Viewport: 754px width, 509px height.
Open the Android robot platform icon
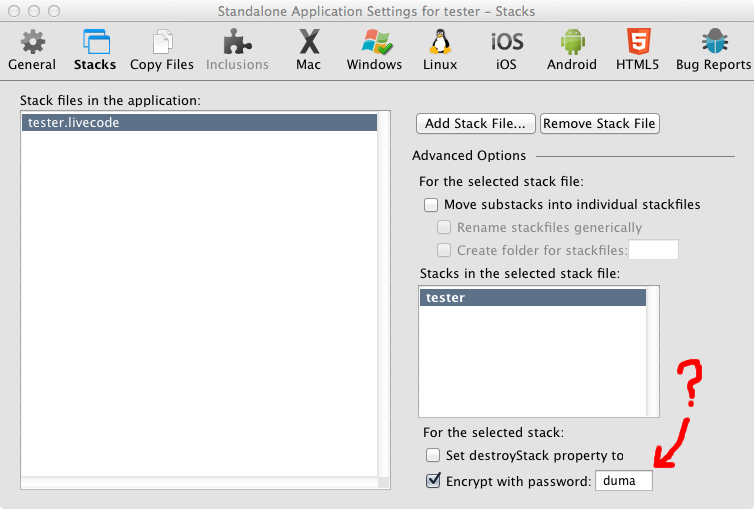[x=572, y=42]
